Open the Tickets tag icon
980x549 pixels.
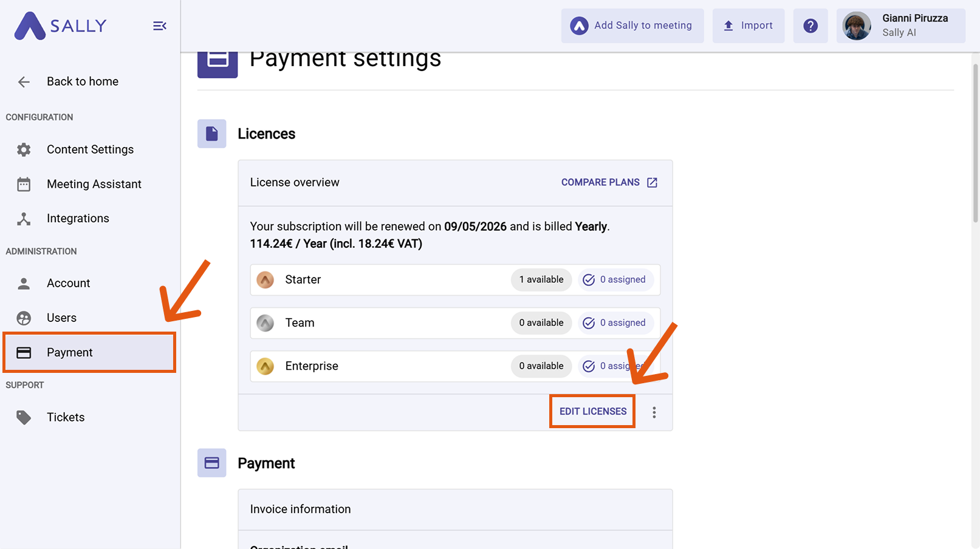click(23, 417)
